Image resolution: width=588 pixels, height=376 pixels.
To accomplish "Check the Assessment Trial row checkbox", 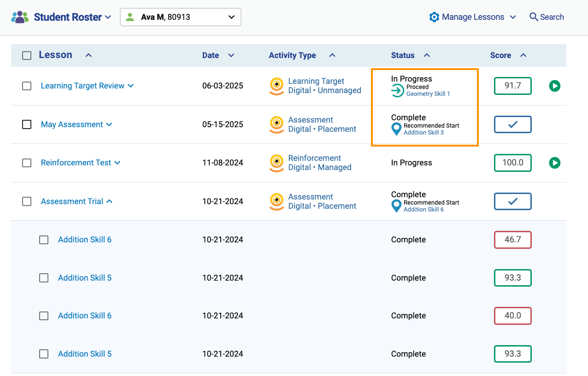I will 27,201.
